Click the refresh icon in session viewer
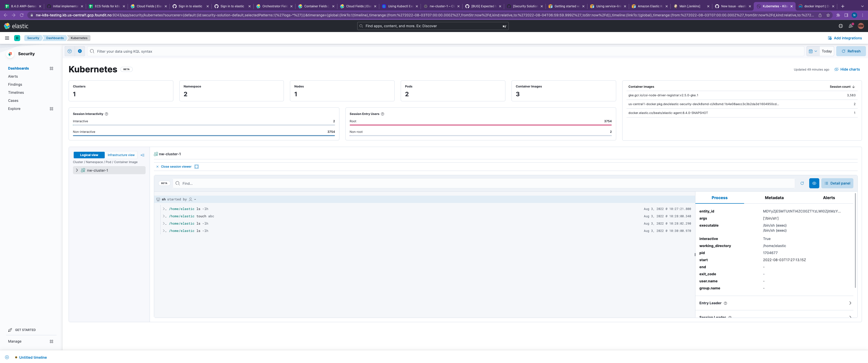 [x=802, y=183]
